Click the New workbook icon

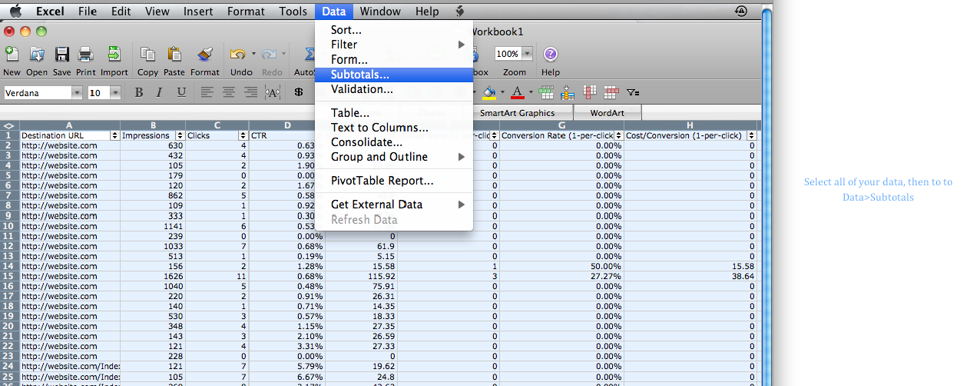(x=12, y=55)
